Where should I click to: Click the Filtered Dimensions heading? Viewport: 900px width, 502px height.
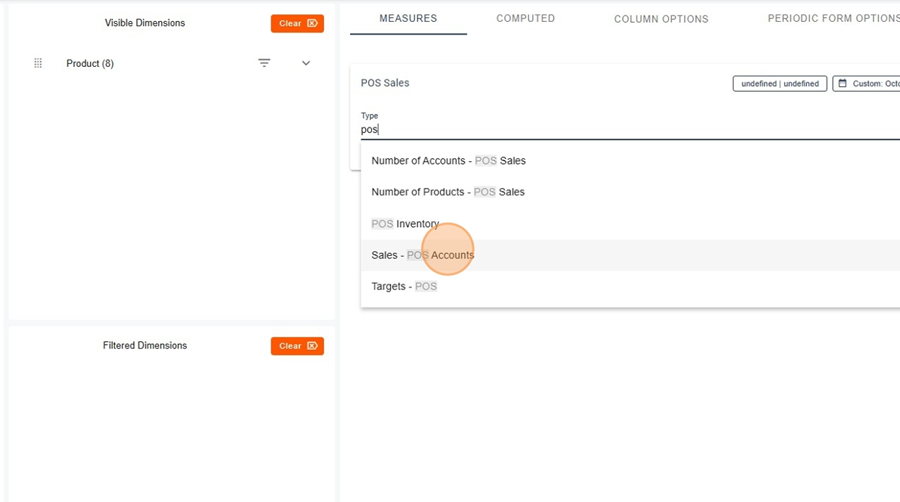coord(145,345)
